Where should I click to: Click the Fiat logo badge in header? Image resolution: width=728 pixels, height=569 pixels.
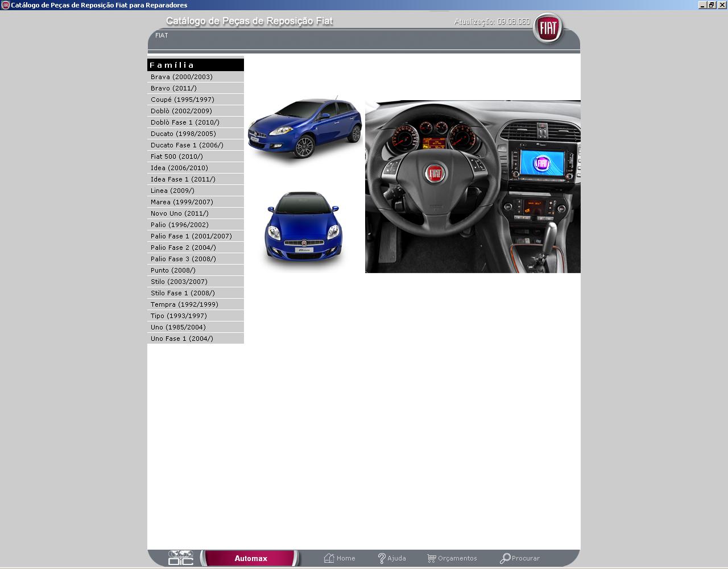[x=548, y=28]
